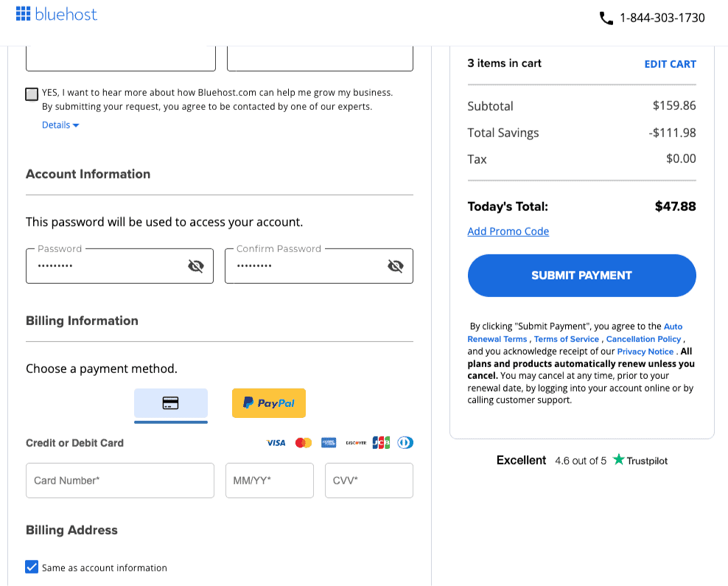This screenshot has width=728, height=586.
Task: Show the Password field text via eye icon
Action: (195, 266)
